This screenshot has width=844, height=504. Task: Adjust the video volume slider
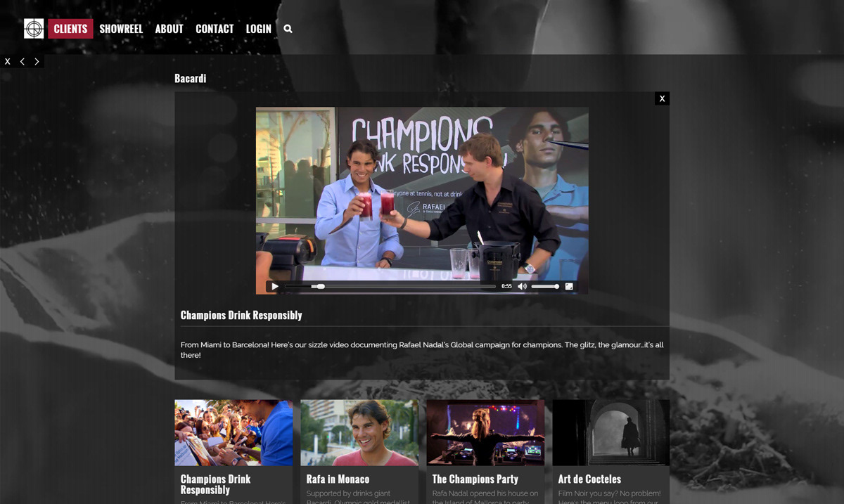click(x=545, y=286)
